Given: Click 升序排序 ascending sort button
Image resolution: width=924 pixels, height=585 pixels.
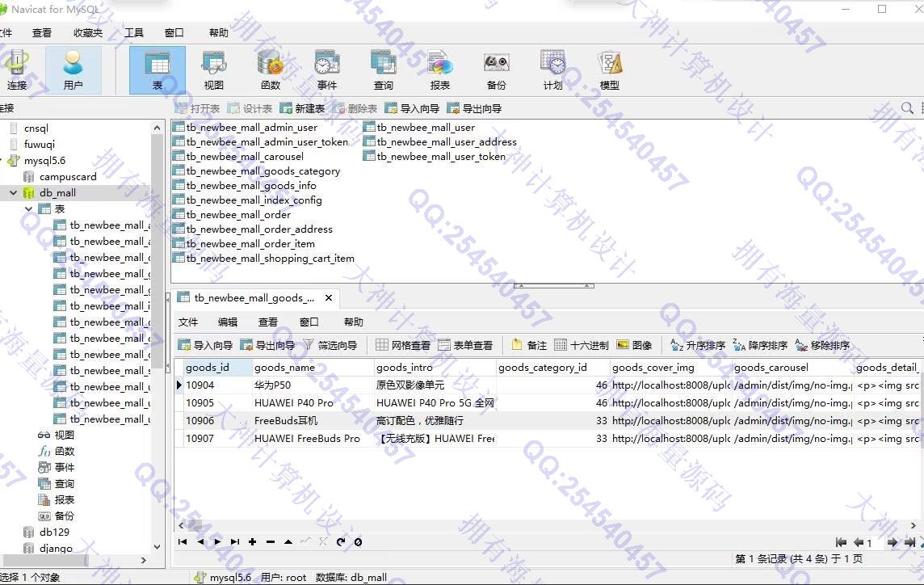Looking at the screenshot, I should click(698, 345).
